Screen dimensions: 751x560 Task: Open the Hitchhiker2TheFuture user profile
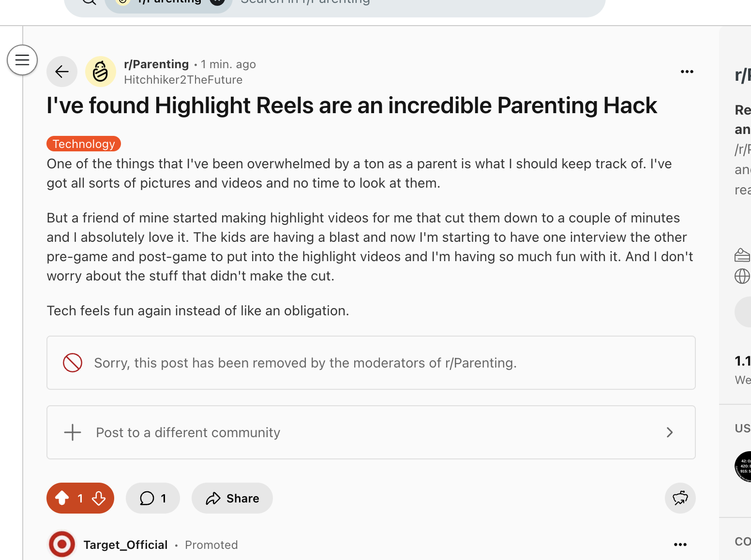coord(183,80)
